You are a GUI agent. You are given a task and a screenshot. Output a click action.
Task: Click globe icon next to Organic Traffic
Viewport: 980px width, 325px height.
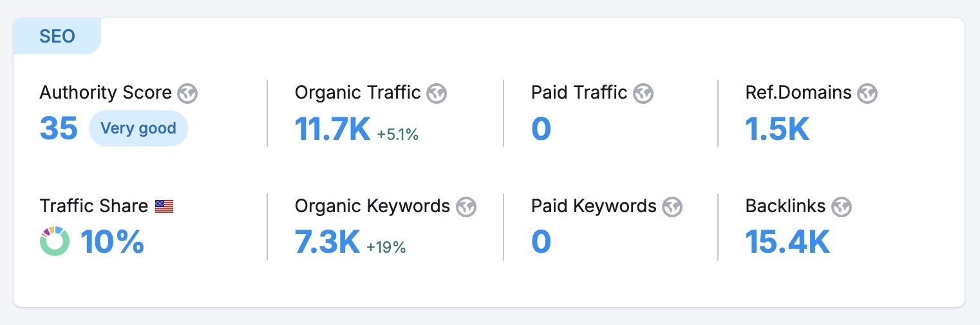(x=437, y=94)
